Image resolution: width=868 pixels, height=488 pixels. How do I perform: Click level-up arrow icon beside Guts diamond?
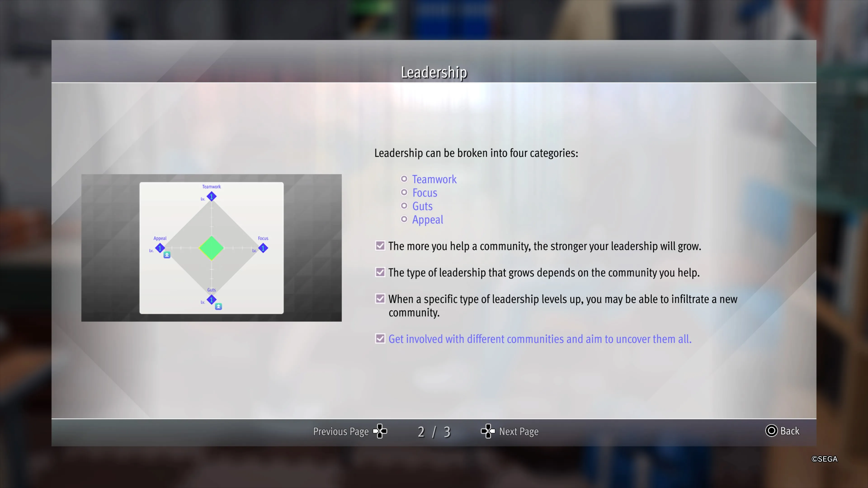click(x=218, y=307)
